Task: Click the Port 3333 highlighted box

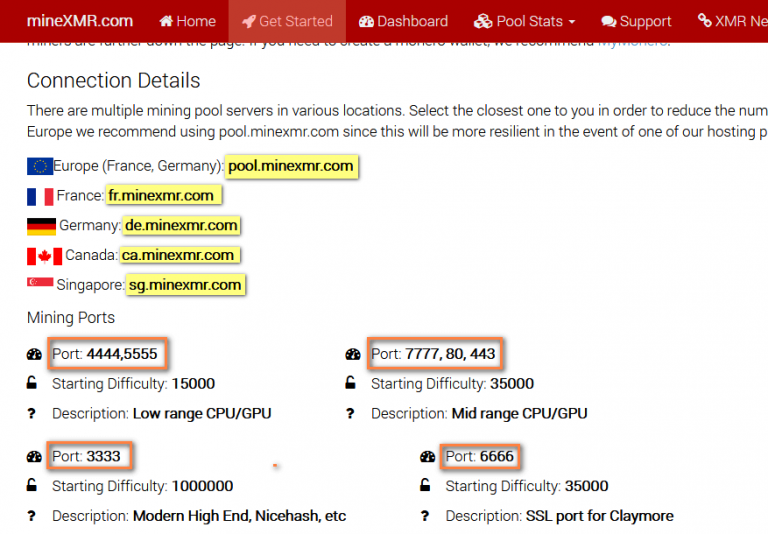Action: click(88, 457)
